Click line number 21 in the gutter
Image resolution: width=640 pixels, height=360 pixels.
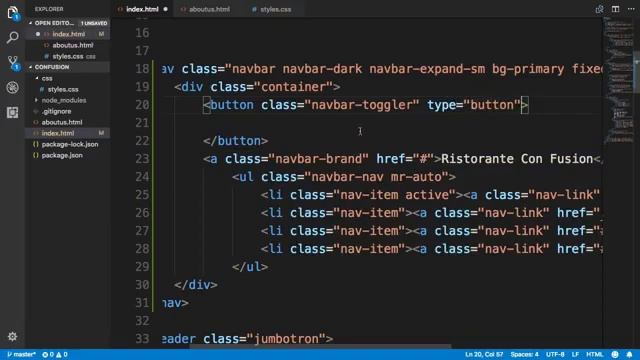coord(142,123)
